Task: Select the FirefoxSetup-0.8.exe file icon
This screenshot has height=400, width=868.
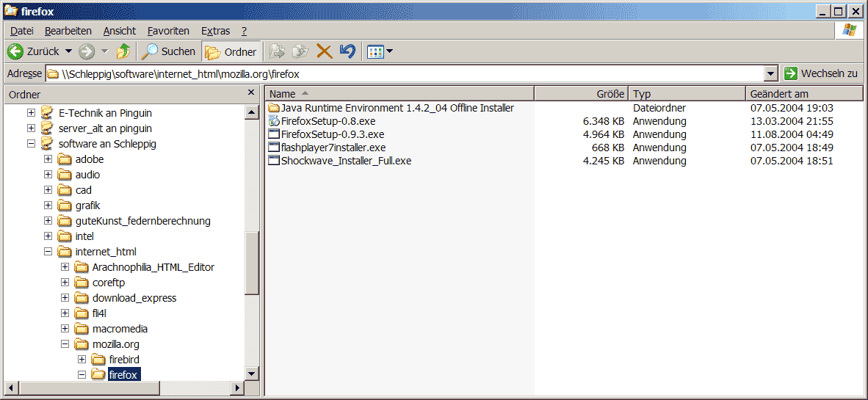Action: [x=273, y=121]
